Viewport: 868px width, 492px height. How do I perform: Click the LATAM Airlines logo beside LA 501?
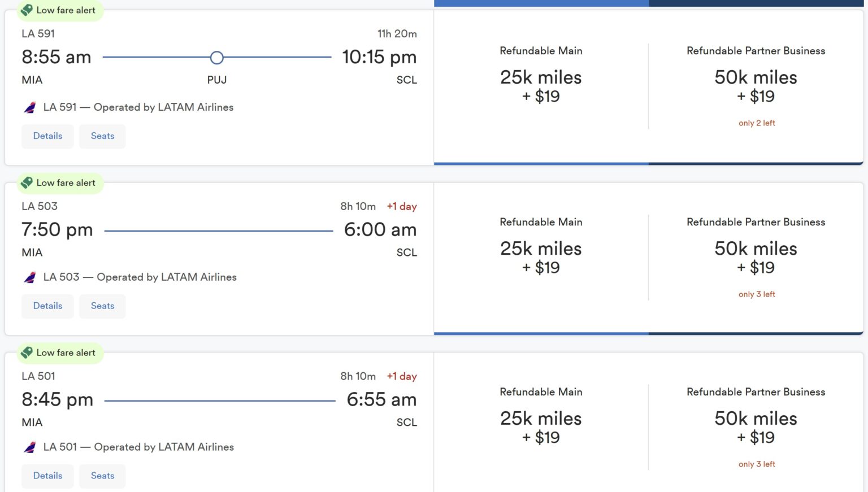click(x=29, y=446)
